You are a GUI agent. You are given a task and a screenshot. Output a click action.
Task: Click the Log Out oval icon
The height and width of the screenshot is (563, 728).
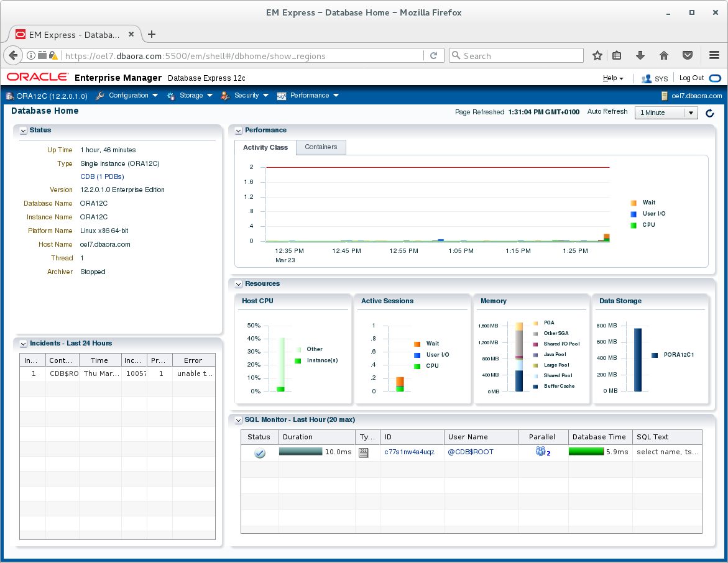tap(715, 78)
